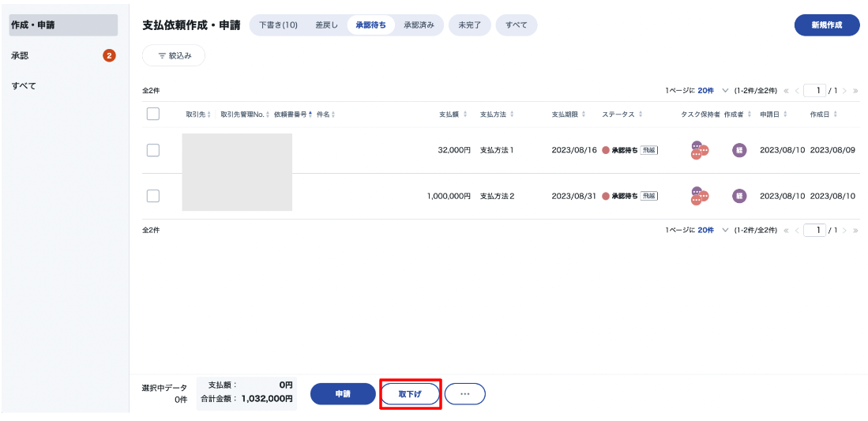Image resolution: width=868 pixels, height=421 pixels.
Task: Click the bottom page number input field
Action: (x=815, y=230)
